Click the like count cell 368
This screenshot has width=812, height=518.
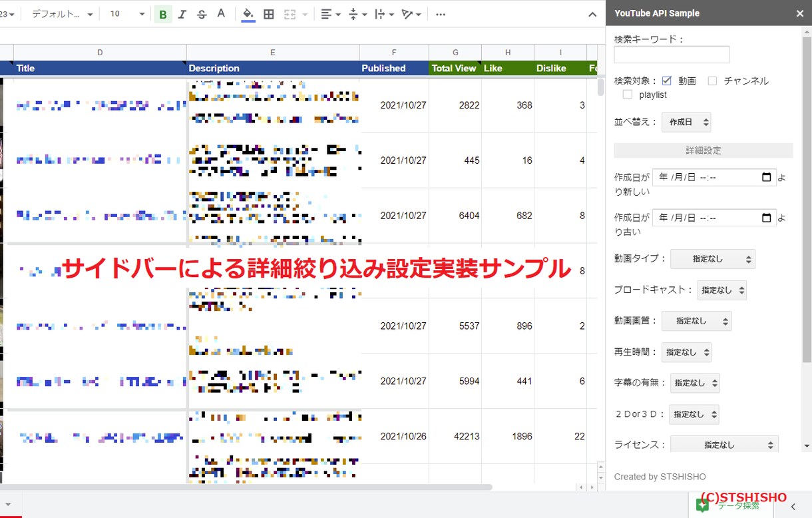click(x=508, y=105)
